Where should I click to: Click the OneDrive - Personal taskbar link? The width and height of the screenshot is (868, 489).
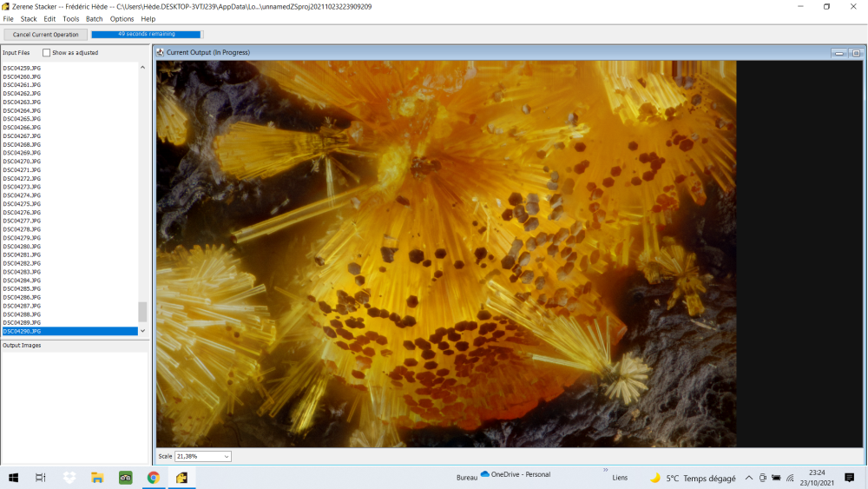click(x=516, y=475)
